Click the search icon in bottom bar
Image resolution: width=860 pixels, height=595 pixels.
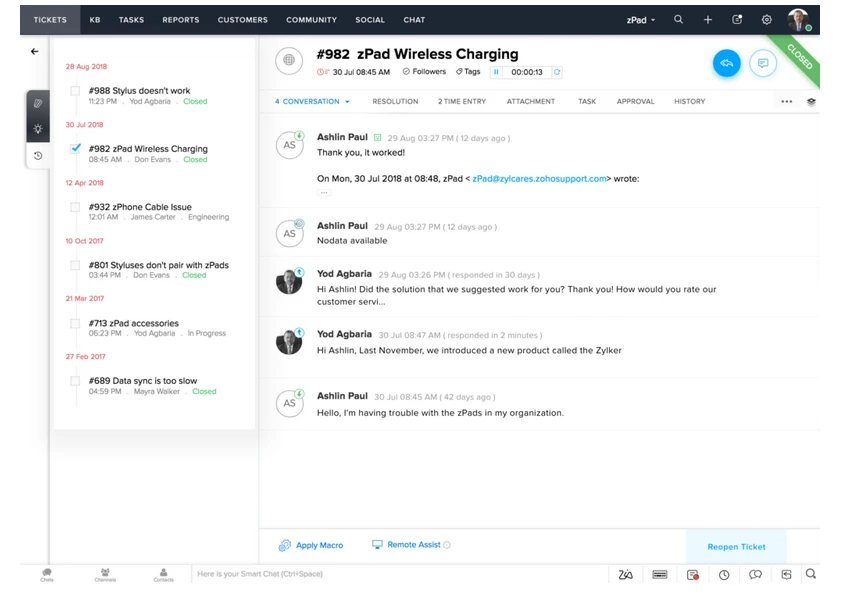(x=811, y=574)
